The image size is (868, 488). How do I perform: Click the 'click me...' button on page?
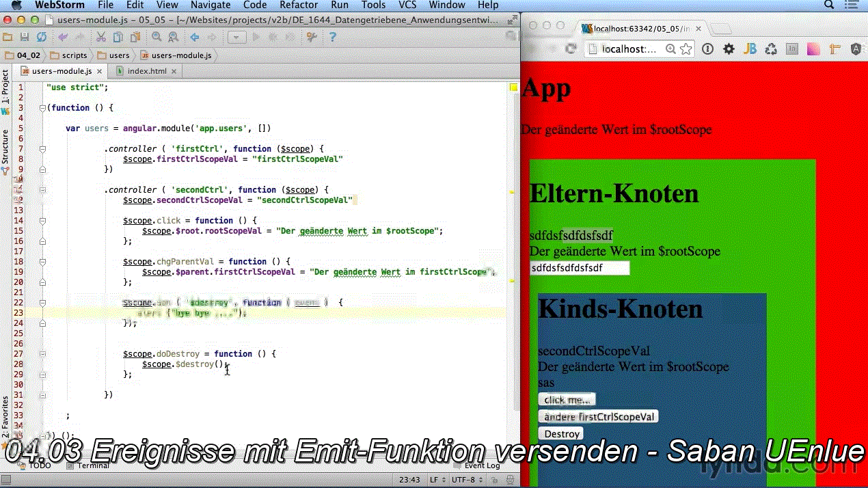pyautogui.click(x=567, y=400)
